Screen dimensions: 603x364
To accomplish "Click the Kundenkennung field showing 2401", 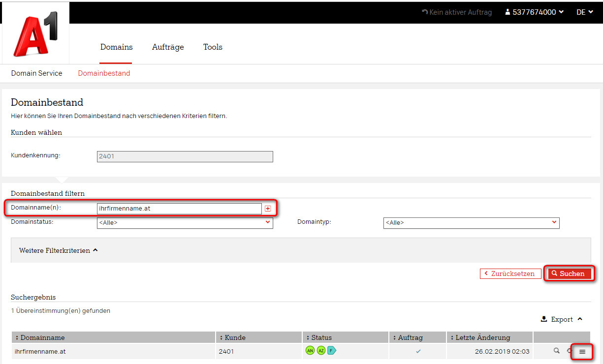I will [x=185, y=156].
